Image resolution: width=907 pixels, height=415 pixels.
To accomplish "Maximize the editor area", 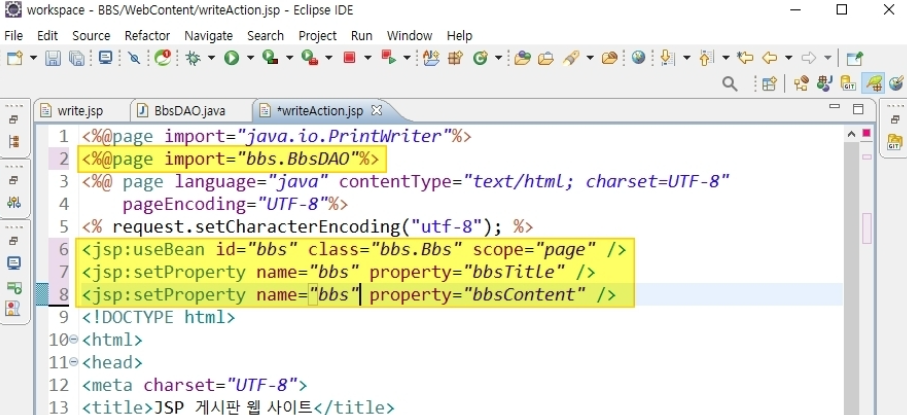I will click(x=858, y=109).
